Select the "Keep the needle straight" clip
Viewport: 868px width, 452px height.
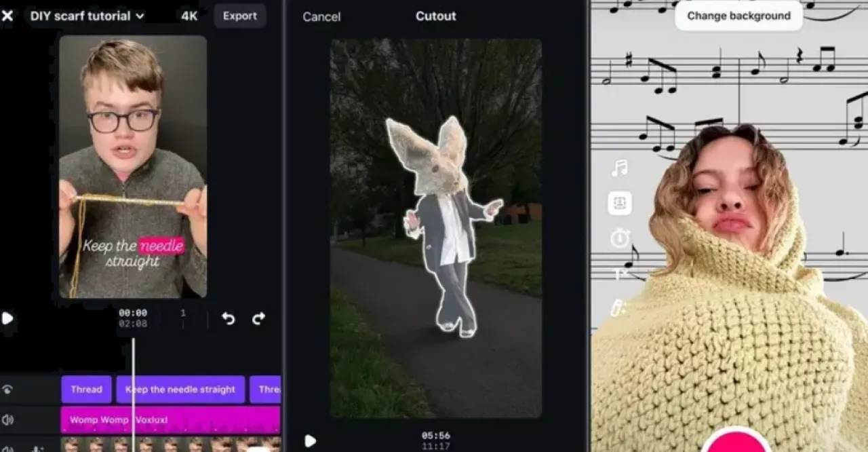pos(180,390)
